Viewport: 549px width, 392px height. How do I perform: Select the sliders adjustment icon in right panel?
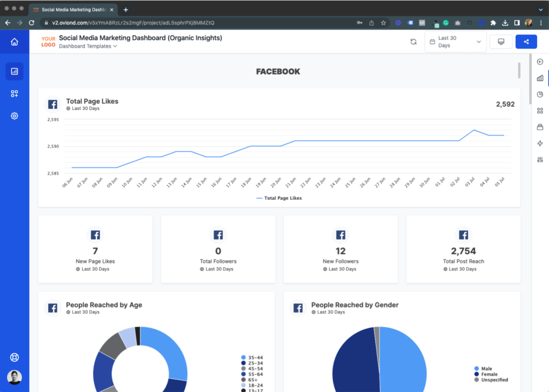540,160
